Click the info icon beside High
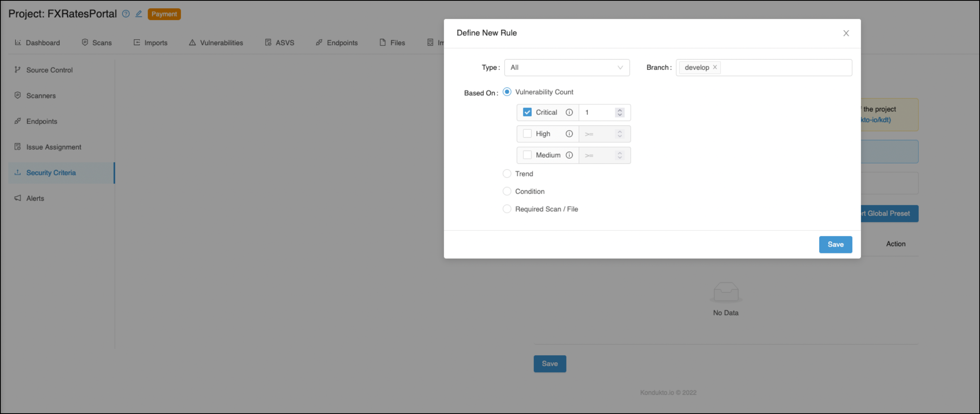Image resolution: width=980 pixels, height=414 pixels. (569, 134)
